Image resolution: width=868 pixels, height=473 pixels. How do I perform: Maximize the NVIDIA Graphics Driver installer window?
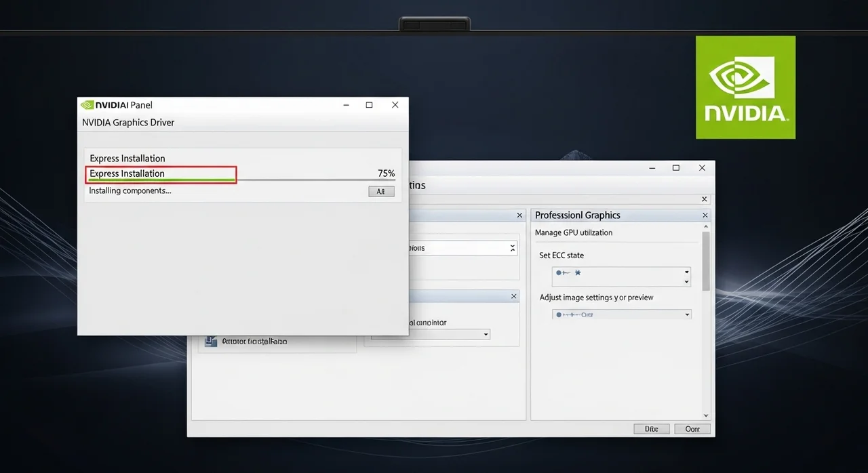[x=369, y=105]
